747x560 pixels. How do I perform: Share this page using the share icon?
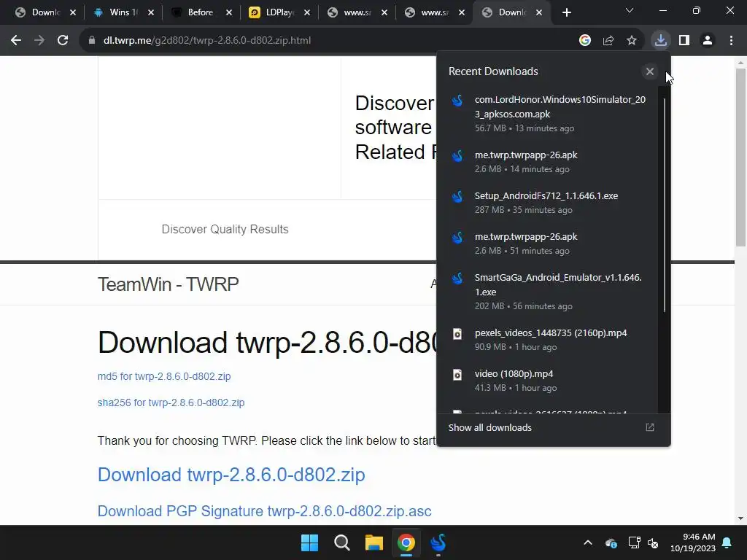[x=608, y=41]
